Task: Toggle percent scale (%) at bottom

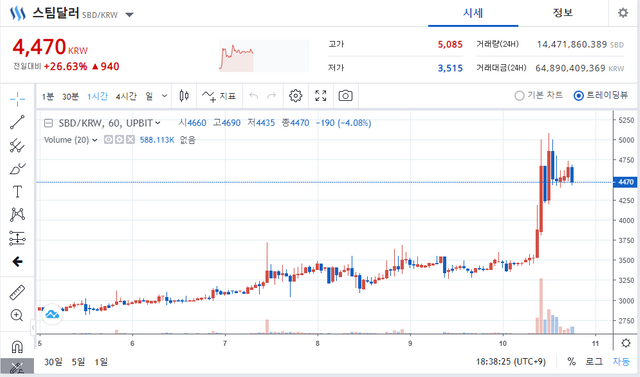Action: 571,361
